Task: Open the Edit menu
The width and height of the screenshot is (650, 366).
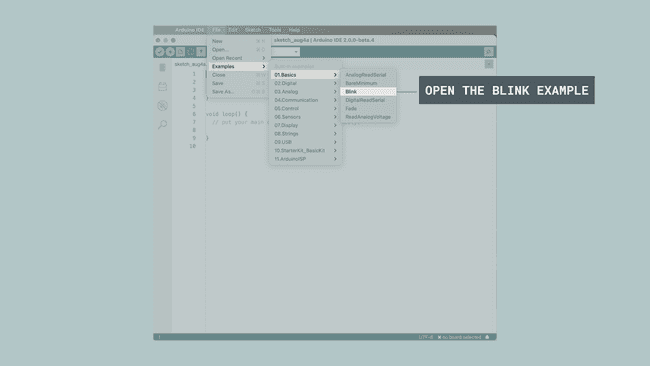Action: click(x=233, y=30)
